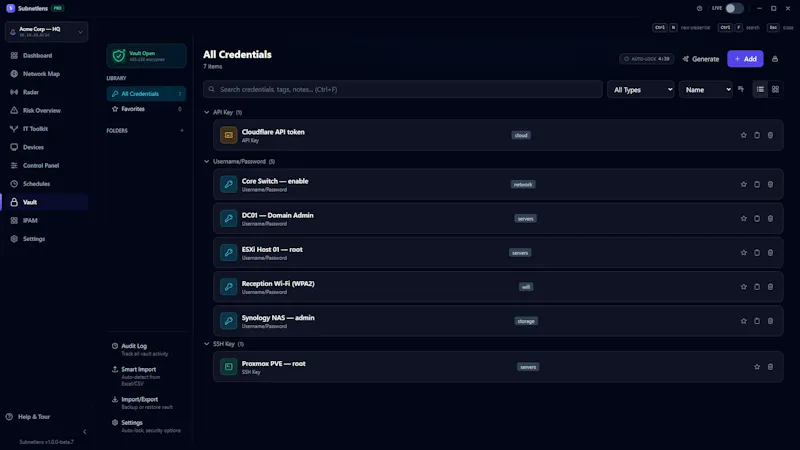Switch to list view

[x=760, y=89]
